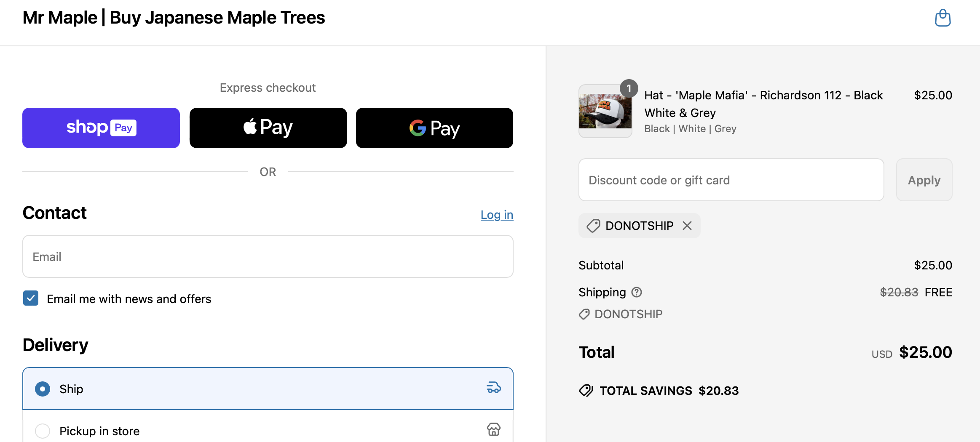Viewport: 980px width, 442px height.
Task: Click the shipping help question mark icon
Action: coord(637,292)
